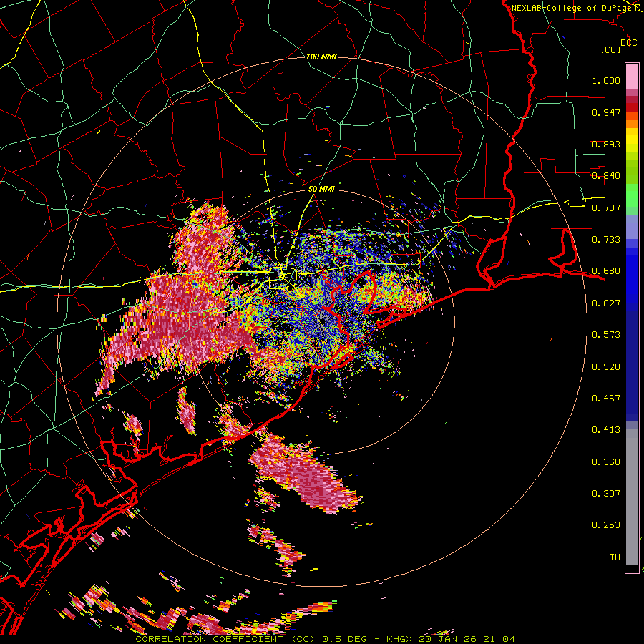The image size is (644, 644).
Task: Select the 0.680 legend value
Action: [x=606, y=271]
